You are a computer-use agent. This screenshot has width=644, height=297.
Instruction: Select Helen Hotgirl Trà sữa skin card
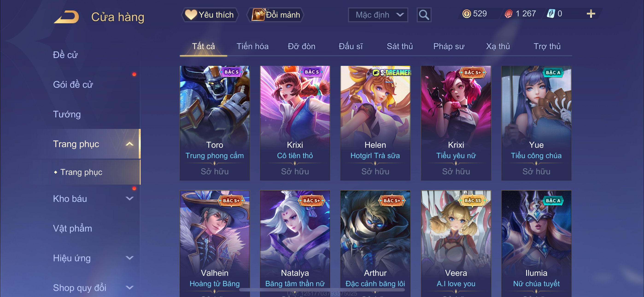click(375, 123)
